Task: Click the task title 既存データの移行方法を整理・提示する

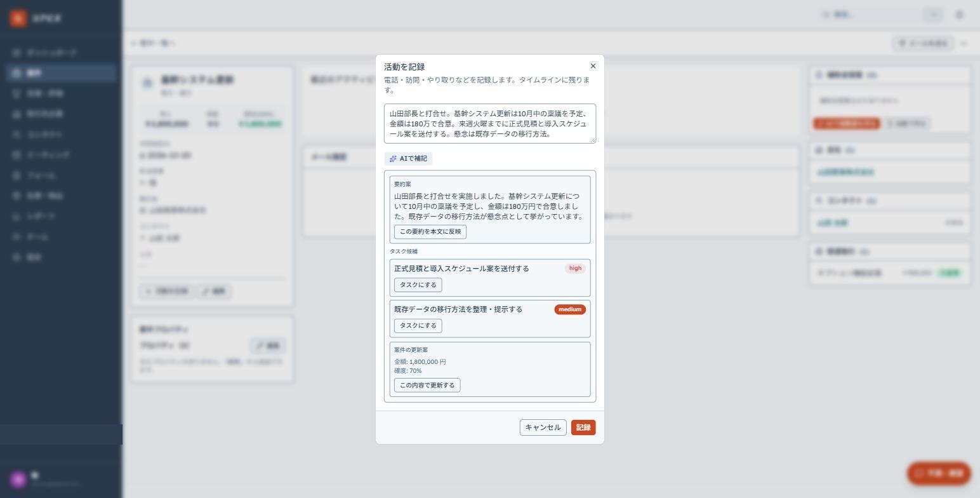Action: (458, 309)
